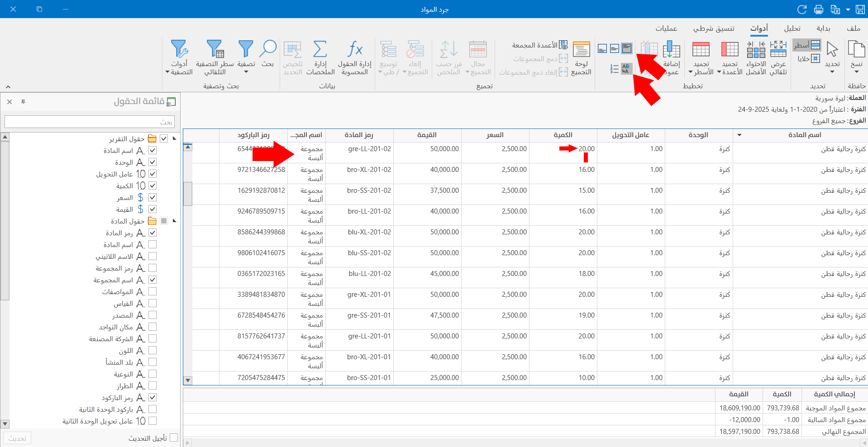Viewport: 868px width, 447px height.
Task: Click the wrap text AB icon
Action: (626, 69)
